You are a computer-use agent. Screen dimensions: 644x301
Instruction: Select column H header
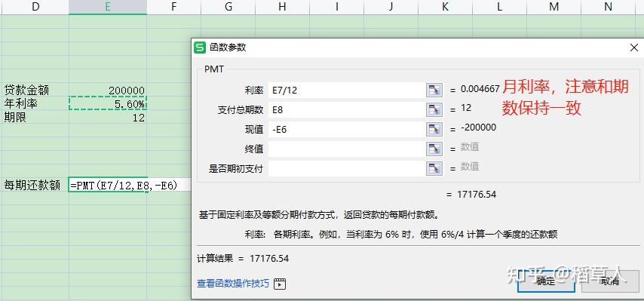282,7
